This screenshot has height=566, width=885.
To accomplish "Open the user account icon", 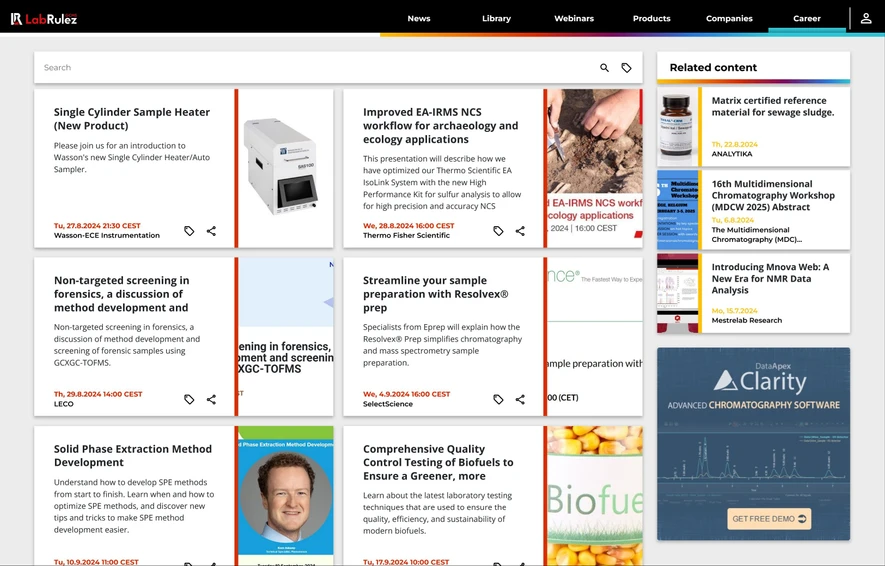I will pyautogui.click(x=866, y=19).
